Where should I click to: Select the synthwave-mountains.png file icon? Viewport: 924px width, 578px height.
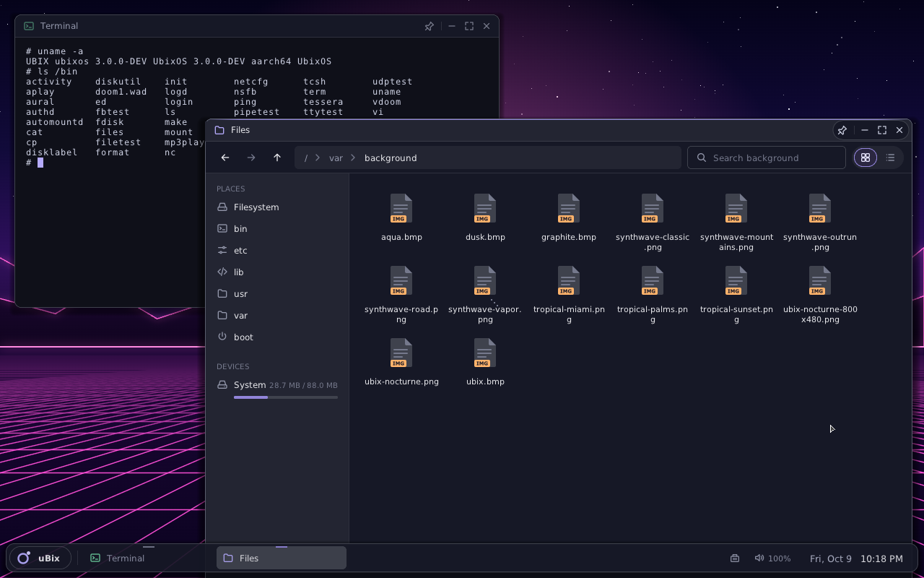(736, 208)
